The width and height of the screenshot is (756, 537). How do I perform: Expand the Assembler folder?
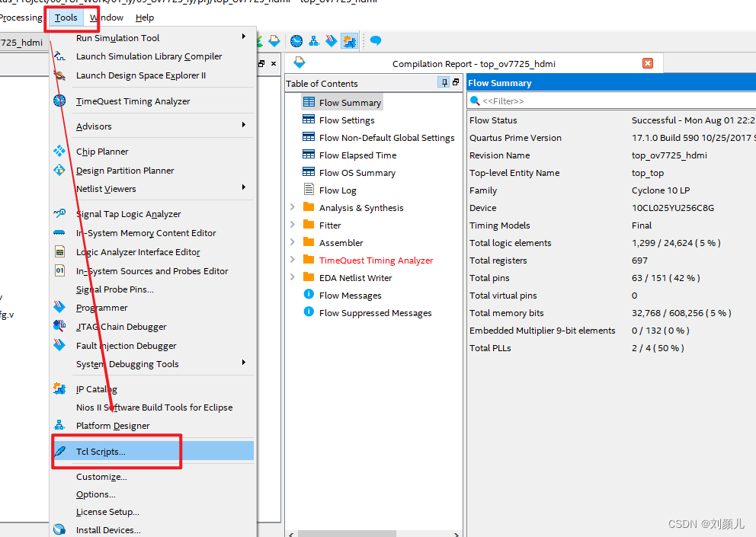point(292,241)
